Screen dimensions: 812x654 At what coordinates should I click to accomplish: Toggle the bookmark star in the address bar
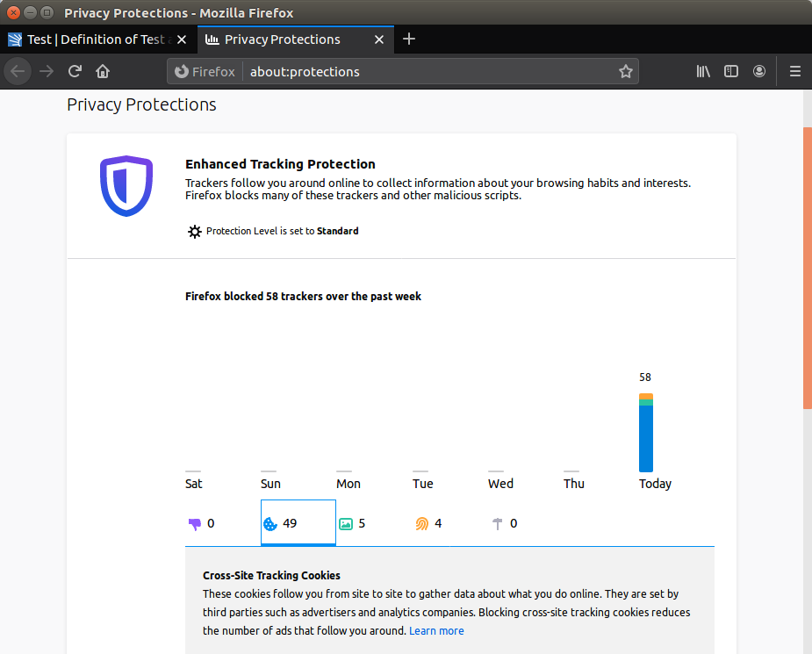click(626, 71)
